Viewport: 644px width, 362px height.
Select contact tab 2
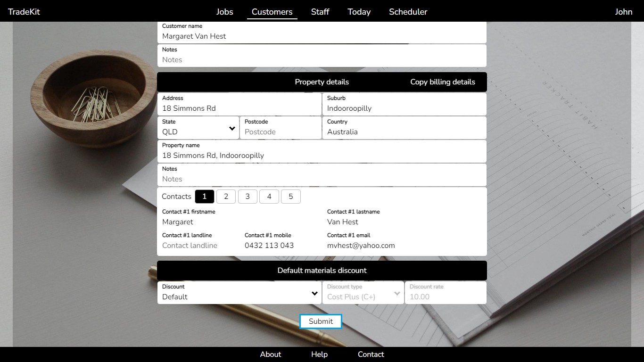click(226, 197)
